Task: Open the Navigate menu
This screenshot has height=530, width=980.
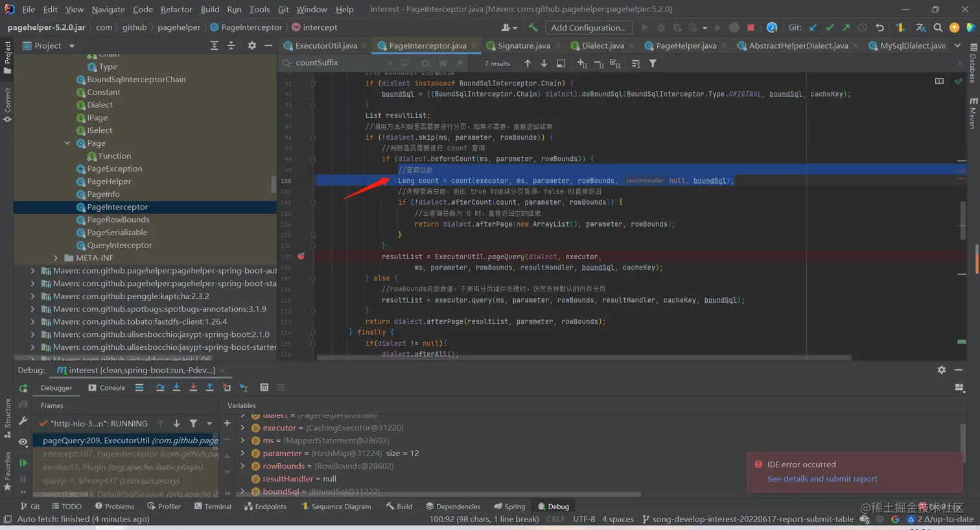Action: coord(108,9)
